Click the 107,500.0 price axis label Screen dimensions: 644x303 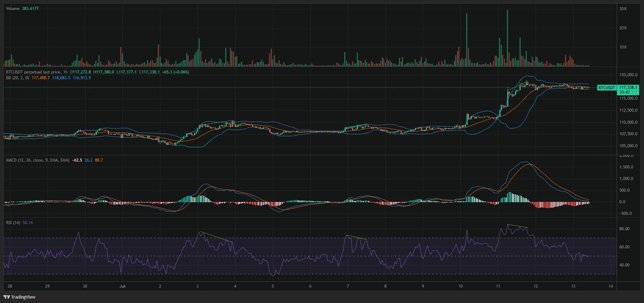628,134
